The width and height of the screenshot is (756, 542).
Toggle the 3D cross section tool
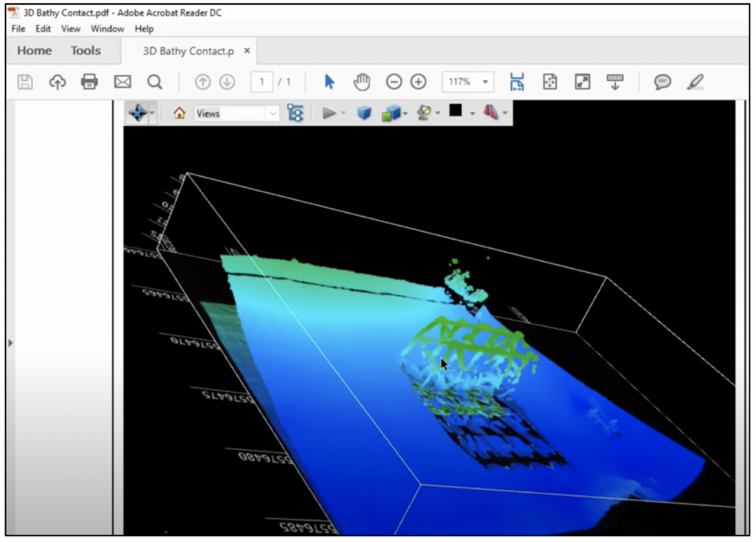pyautogui.click(x=491, y=113)
